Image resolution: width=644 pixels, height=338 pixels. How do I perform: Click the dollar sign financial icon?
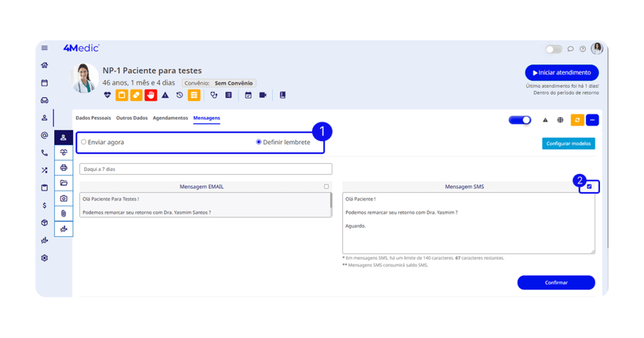tap(44, 205)
